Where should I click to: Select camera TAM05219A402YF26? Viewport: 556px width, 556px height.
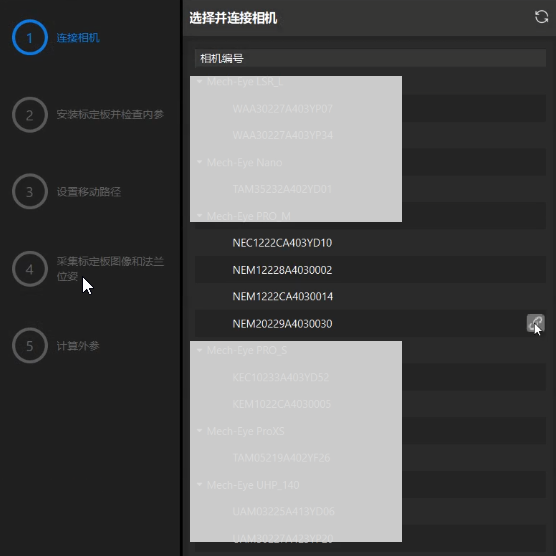pos(370,458)
